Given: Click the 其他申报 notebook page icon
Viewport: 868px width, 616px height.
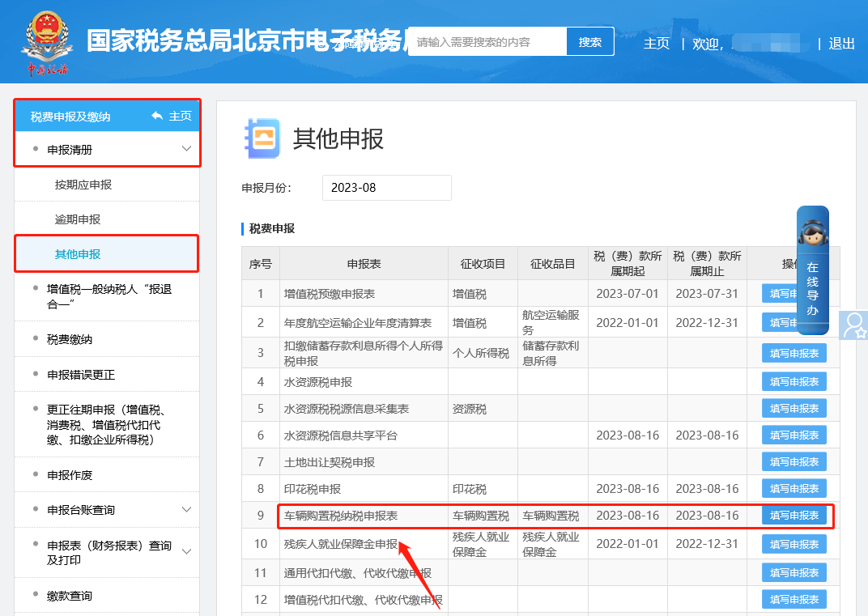Looking at the screenshot, I should pyautogui.click(x=262, y=138).
